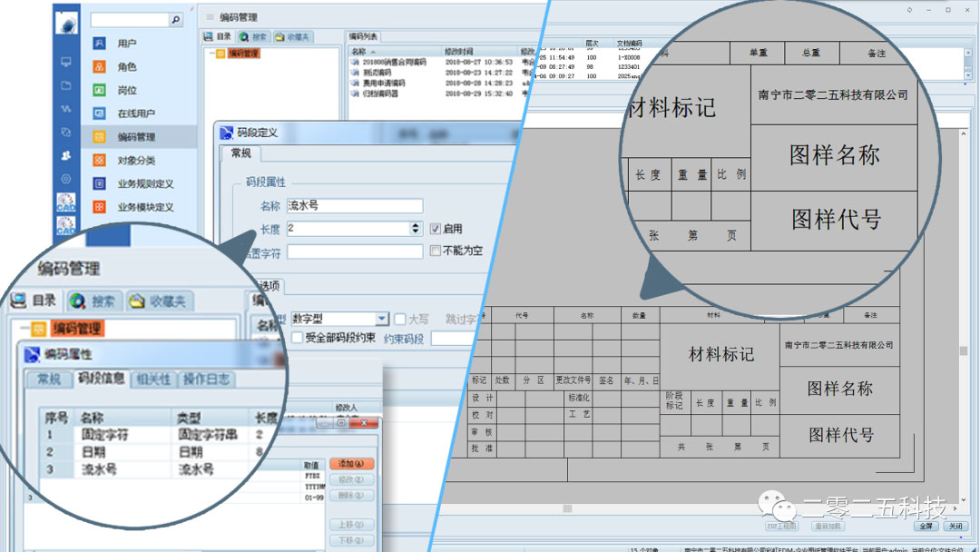Switch to the 编码列表 tab
980x552 pixels.
pos(363,36)
